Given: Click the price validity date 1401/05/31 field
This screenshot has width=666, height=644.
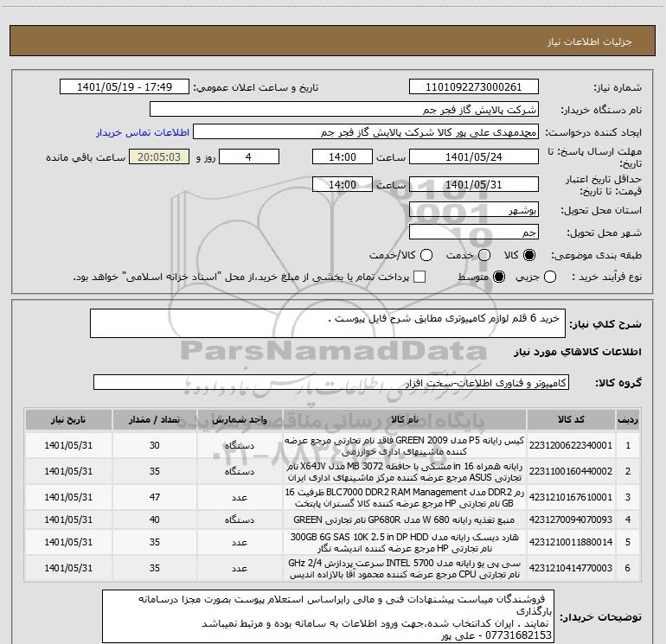Looking at the screenshot, I should [474, 184].
